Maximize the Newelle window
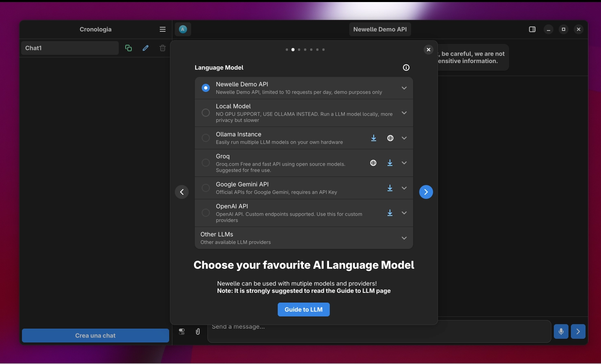 pyautogui.click(x=564, y=29)
